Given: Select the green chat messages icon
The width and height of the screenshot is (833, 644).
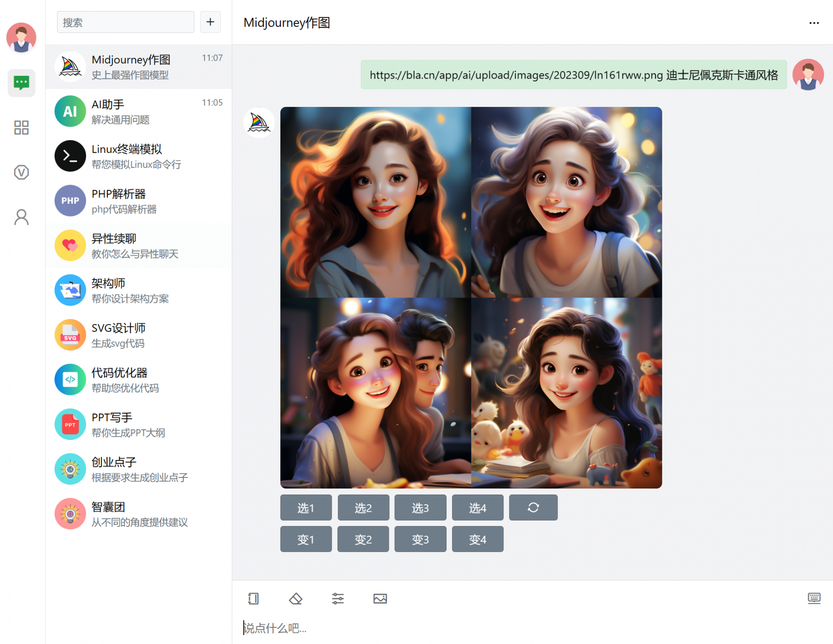Looking at the screenshot, I should (21, 83).
